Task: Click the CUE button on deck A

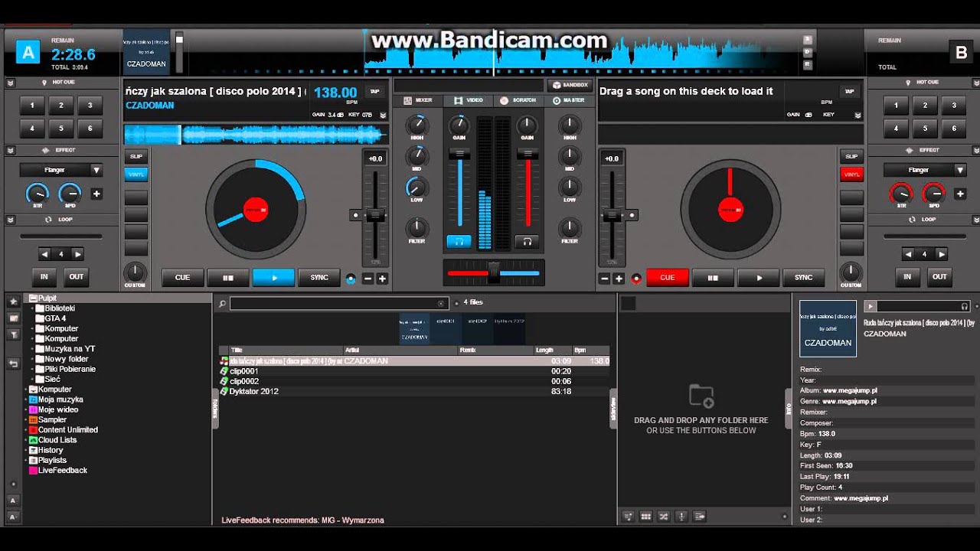Action: [182, 278]
